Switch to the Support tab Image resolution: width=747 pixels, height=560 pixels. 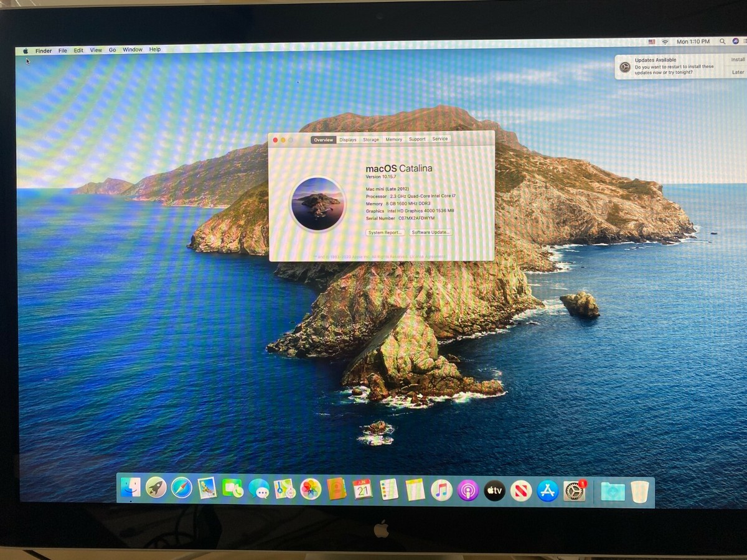click(x=417, y=139)
